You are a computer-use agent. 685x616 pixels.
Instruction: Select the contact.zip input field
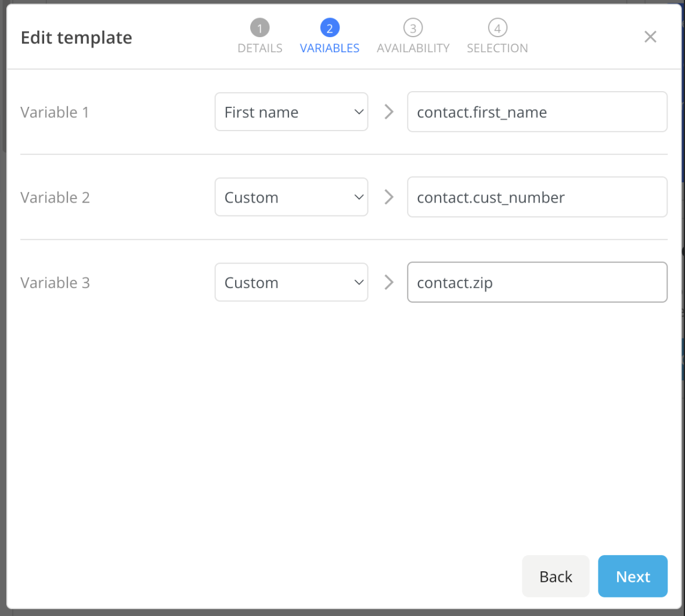536,283
